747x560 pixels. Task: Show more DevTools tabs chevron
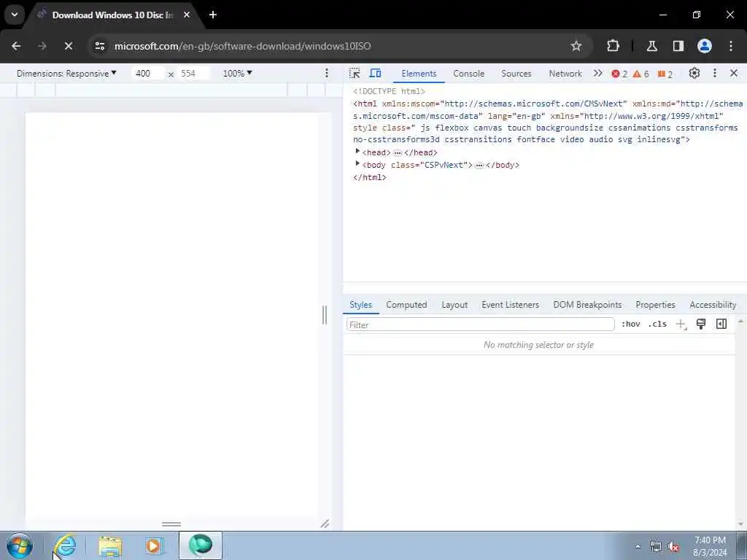(x=598, y=74)
